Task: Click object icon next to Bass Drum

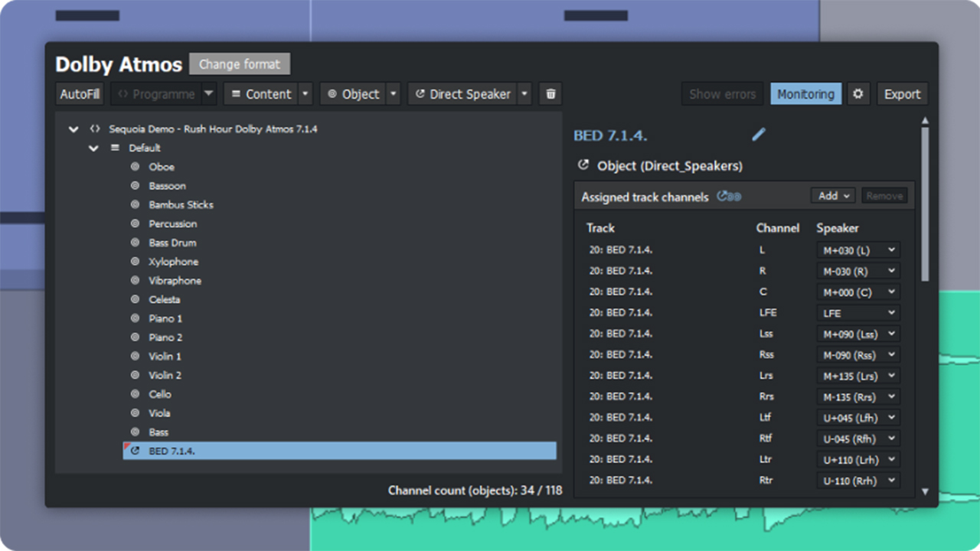Action: pyautogui.click(x=136, y=243)
